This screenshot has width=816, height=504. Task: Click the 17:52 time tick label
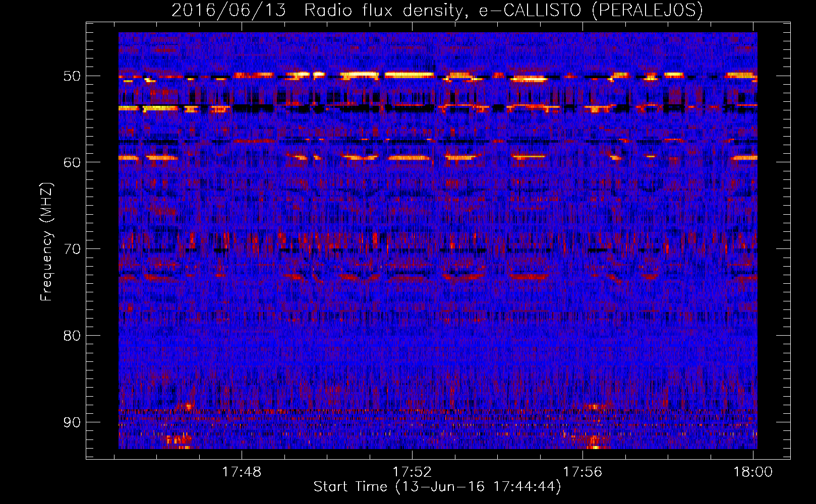click(x=413, y=472)
